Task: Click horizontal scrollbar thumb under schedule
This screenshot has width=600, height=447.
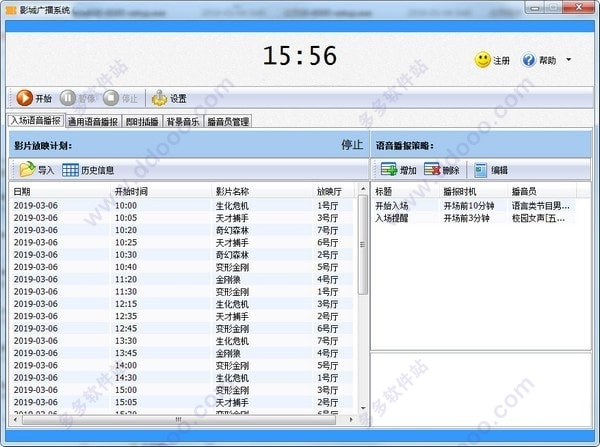Action: click(179, 420)
